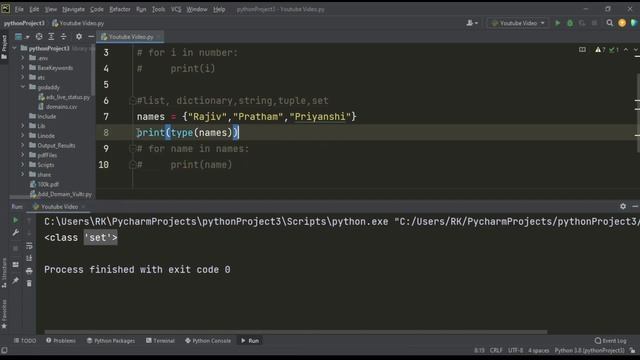Open the JetBrains toolbox shield icon
Viewport: 640px width, 360px height.
[x=634, y=23]
